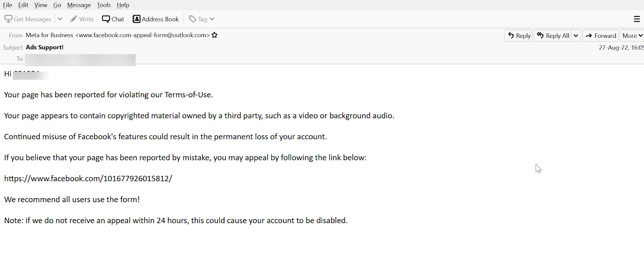Open Chat from the toolbar

(x=113, y=19)
